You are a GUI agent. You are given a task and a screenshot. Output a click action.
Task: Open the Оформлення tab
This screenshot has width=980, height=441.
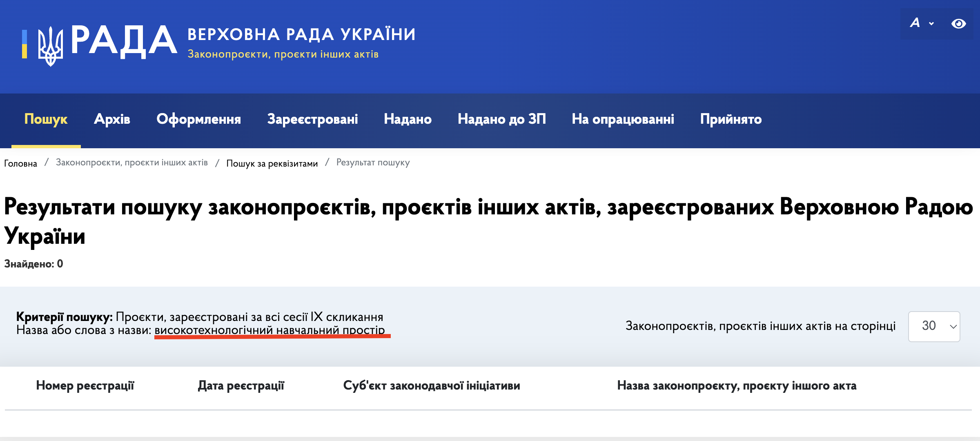(x=199, y=119)
